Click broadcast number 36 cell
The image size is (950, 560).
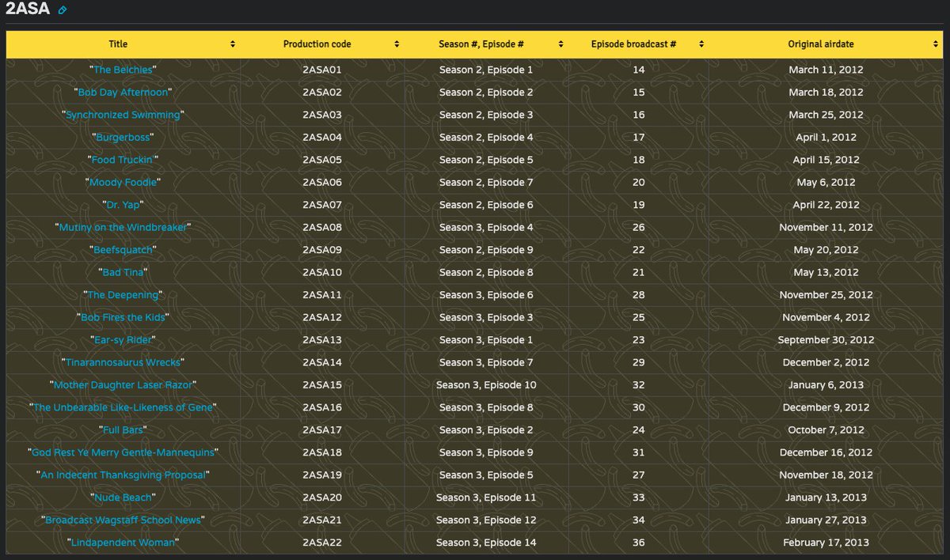(x=639, y=543)
